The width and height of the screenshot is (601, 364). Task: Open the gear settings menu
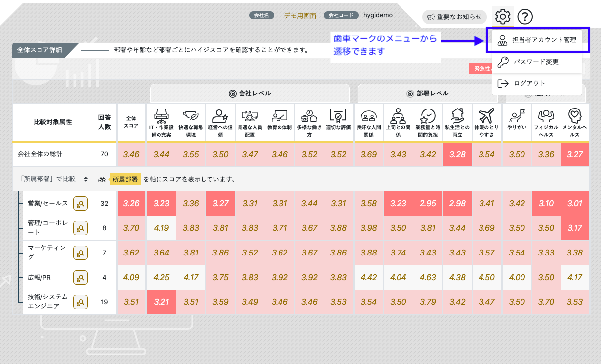(x=503, y=17)
